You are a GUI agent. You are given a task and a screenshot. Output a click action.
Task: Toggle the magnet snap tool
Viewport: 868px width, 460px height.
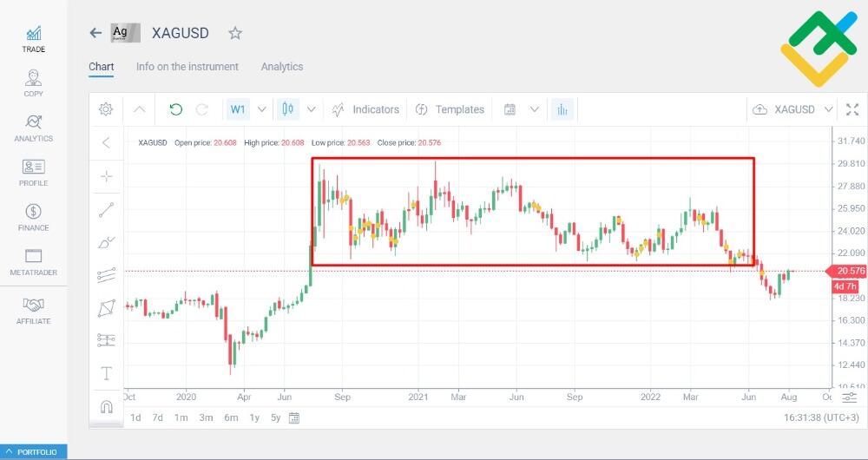click(106, 407)
